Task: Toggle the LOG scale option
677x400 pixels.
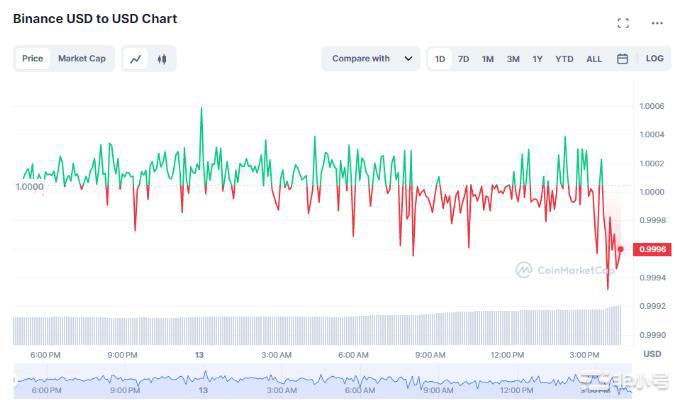Action: click(x=654, y=59)
